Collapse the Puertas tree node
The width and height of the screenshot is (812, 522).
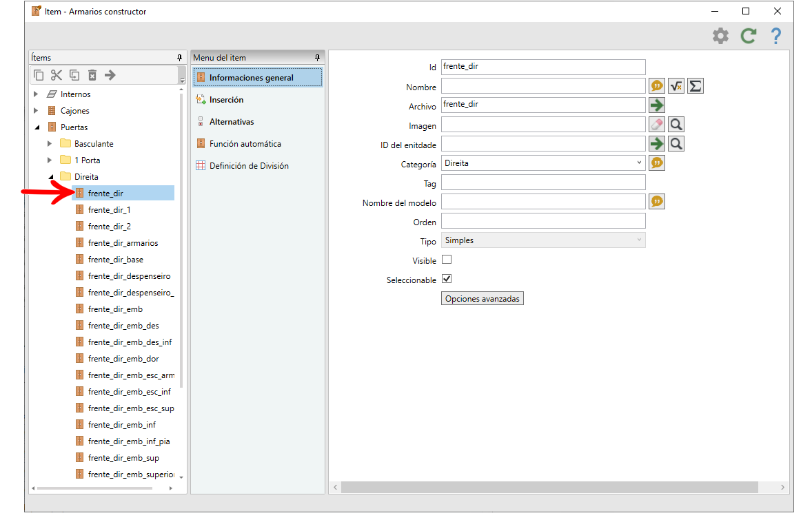click(x=37, y=127)
